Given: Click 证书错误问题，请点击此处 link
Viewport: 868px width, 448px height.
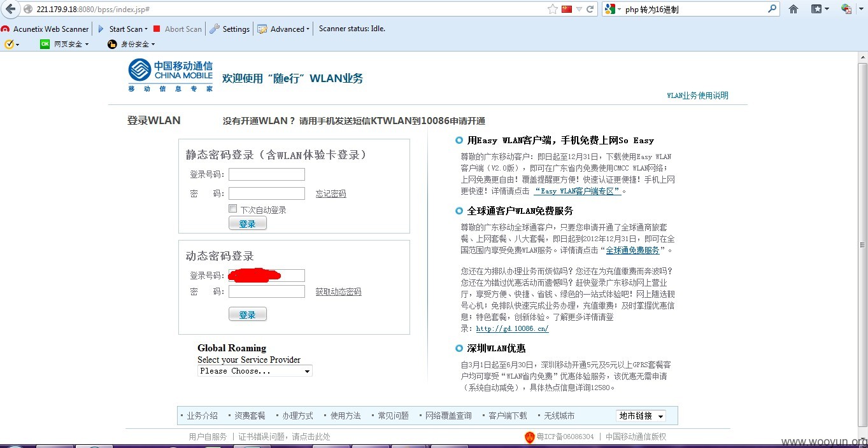Looking at the screenshot, I should pyautogui.click(x=285, y=437).
